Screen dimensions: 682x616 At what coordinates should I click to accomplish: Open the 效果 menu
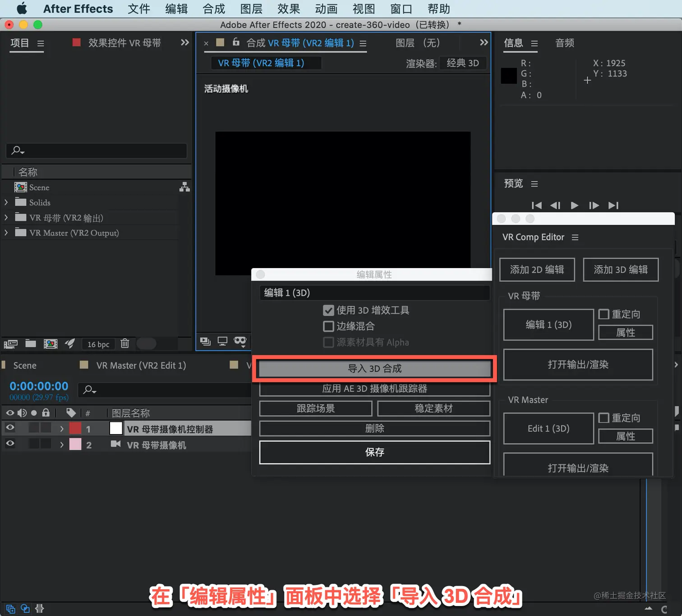pos(289,9)
